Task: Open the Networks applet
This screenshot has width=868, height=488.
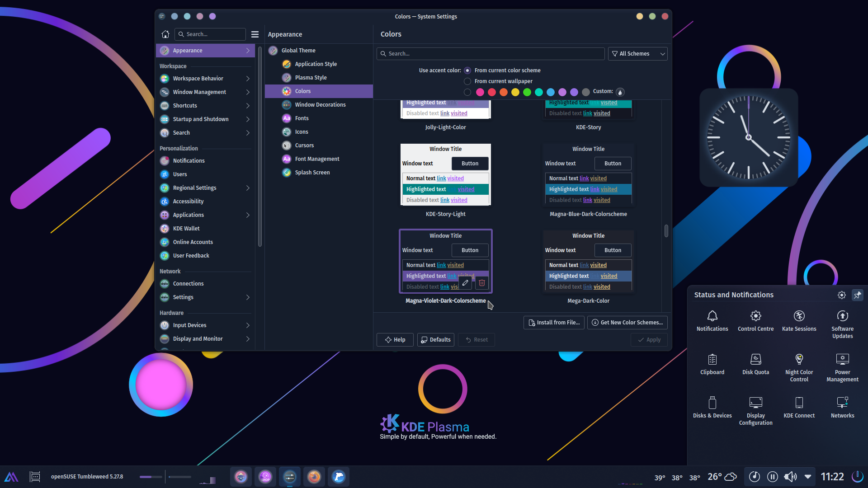Action: (x=843, y=408)
